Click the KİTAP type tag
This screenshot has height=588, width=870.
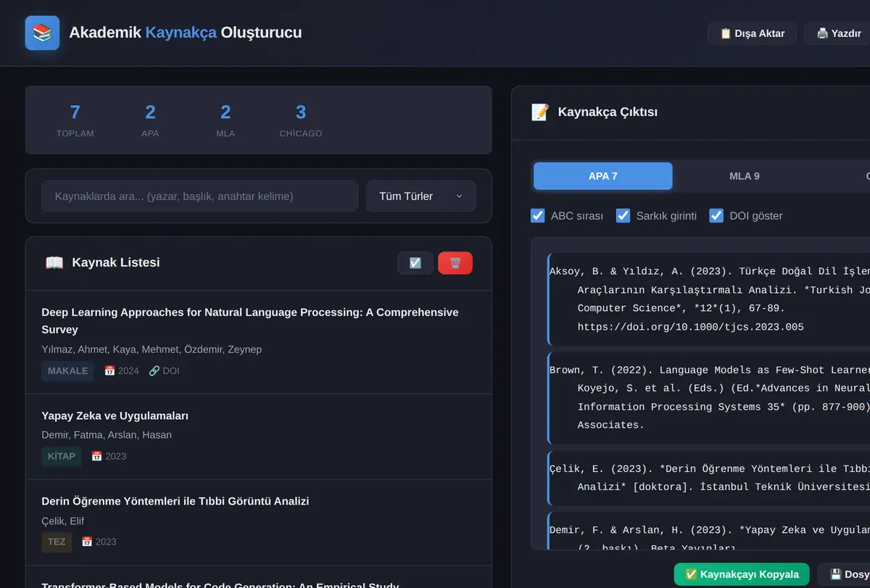[62, 456]
